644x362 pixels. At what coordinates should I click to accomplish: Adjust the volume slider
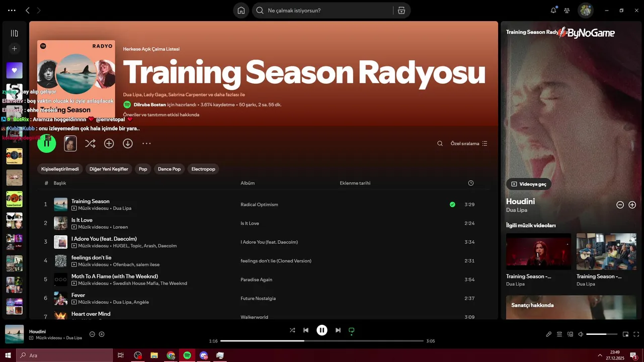pos(602,334)
